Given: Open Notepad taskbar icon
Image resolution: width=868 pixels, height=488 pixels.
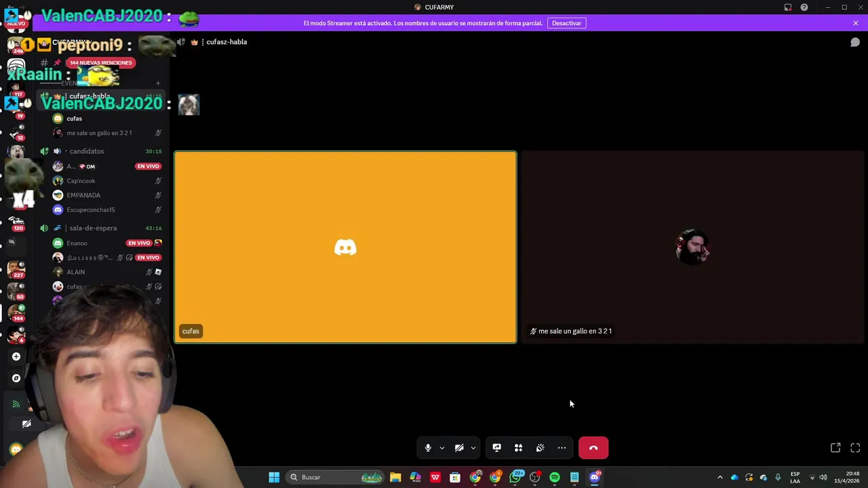Looking at the screenshot, I should 574,477.
